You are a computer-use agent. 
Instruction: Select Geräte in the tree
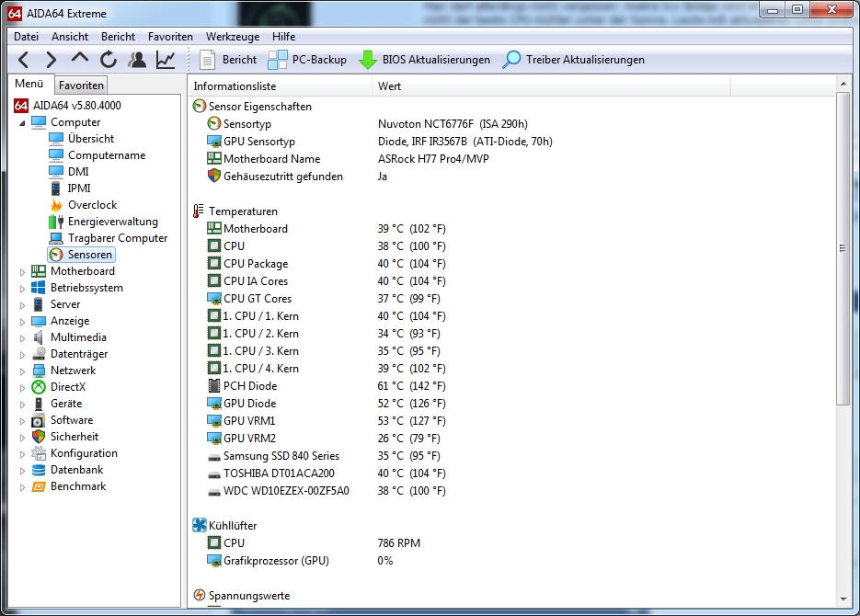pos(66,404)
